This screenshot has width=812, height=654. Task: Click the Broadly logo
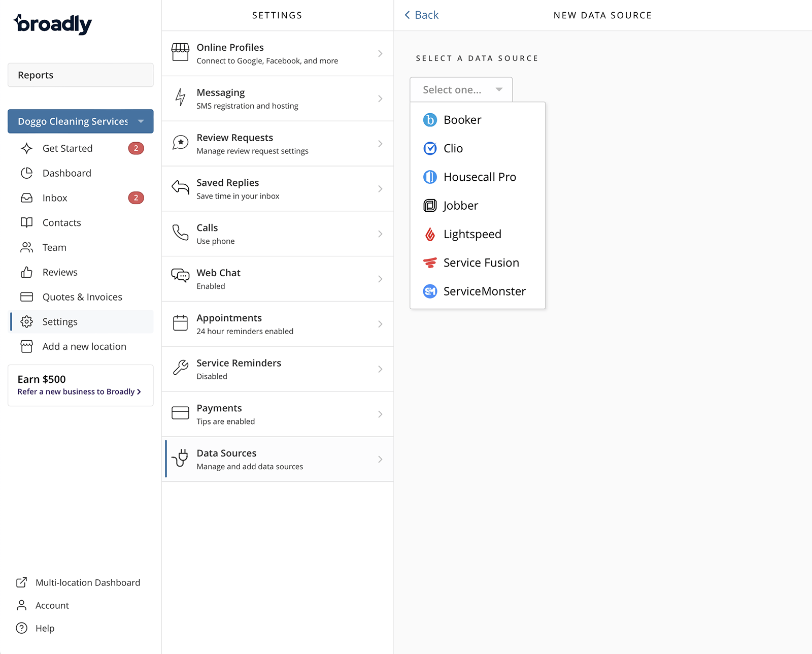(53, 24)
